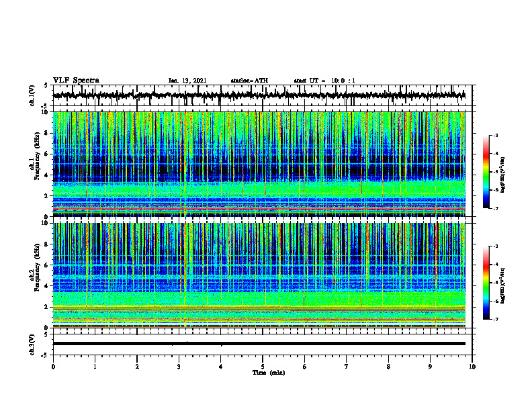Click time axis tick label "7"

click(x=347, y=367)
